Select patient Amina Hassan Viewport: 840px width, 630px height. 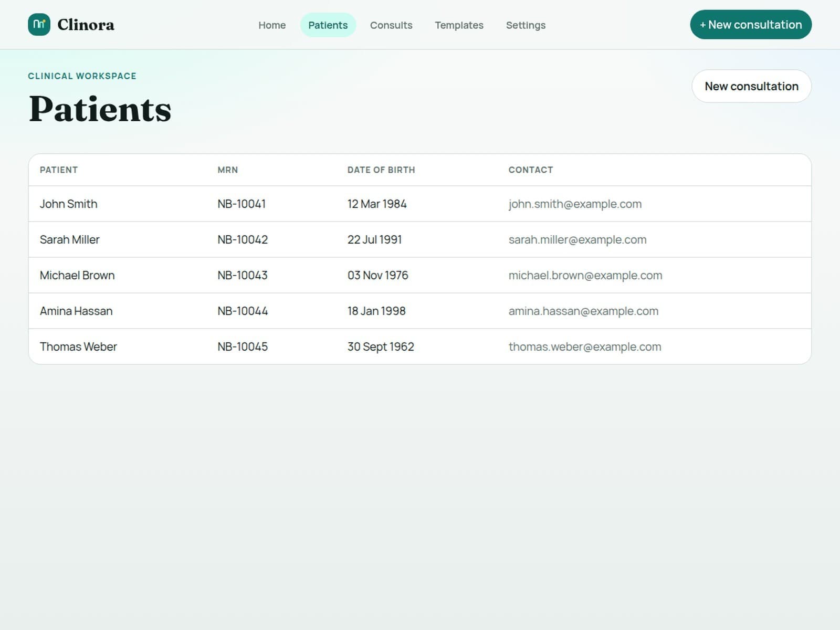(x=76, y=311)
